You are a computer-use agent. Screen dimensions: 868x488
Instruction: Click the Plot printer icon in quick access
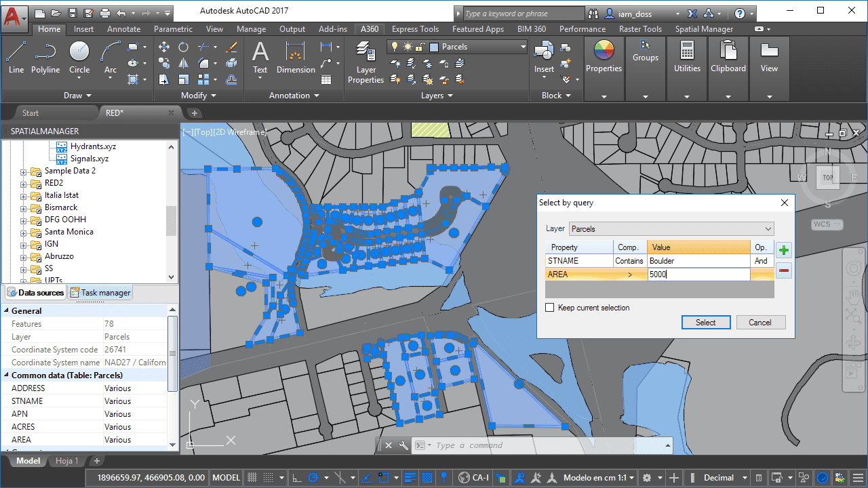pos(104,13)
